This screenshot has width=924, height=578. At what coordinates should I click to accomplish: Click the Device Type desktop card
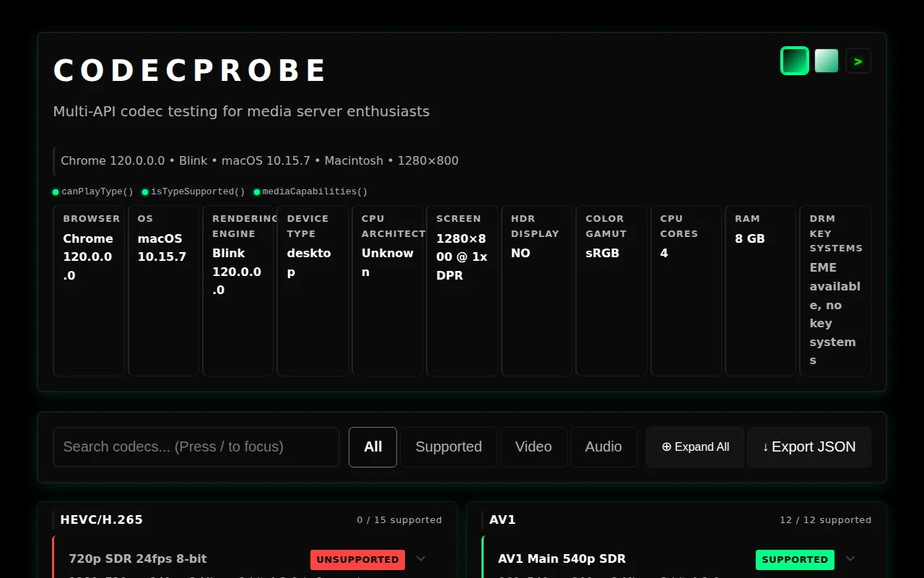coord(313,290)
